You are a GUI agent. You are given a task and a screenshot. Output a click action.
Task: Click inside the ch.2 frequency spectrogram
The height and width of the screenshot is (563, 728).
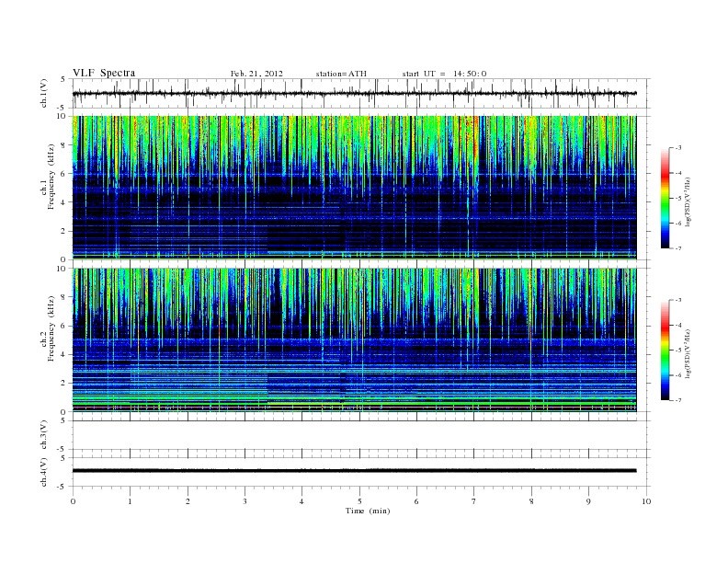tap(354, 340)
